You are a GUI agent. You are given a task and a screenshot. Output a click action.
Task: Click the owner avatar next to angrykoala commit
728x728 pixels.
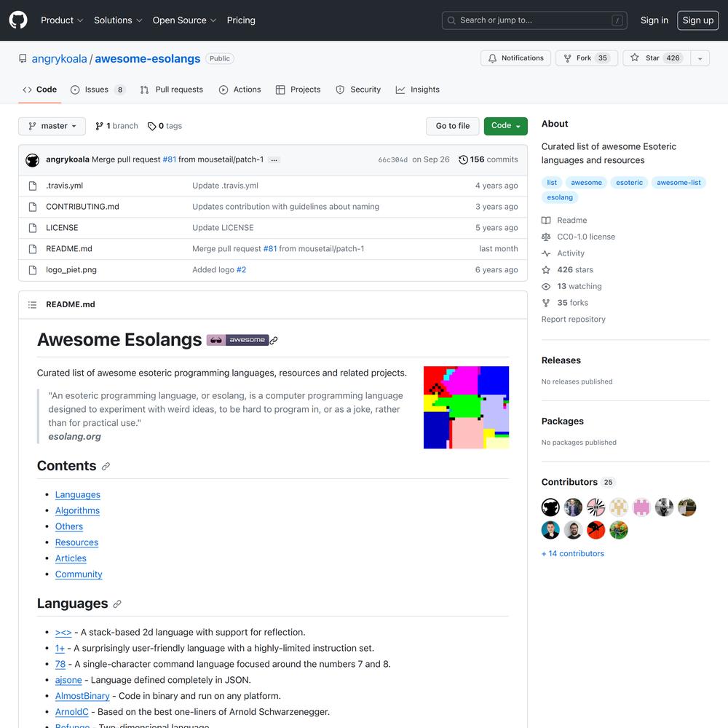click(x=33, y=160)
